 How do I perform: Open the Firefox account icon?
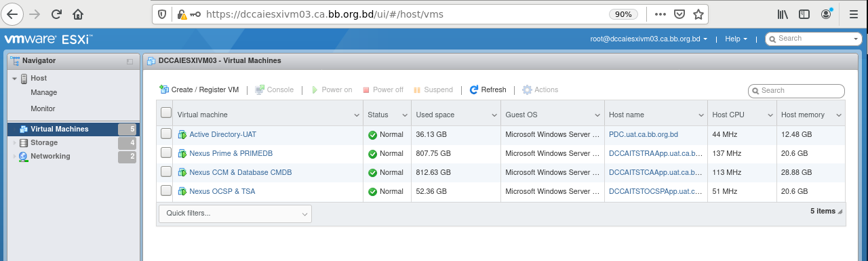(827, 14)
